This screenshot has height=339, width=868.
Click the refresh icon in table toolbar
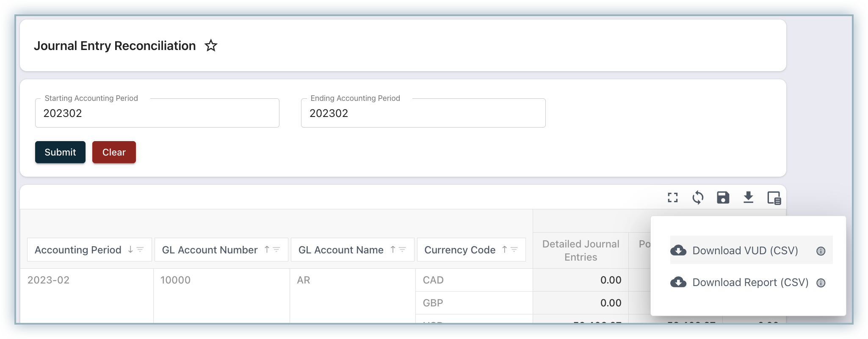(698, 197)
